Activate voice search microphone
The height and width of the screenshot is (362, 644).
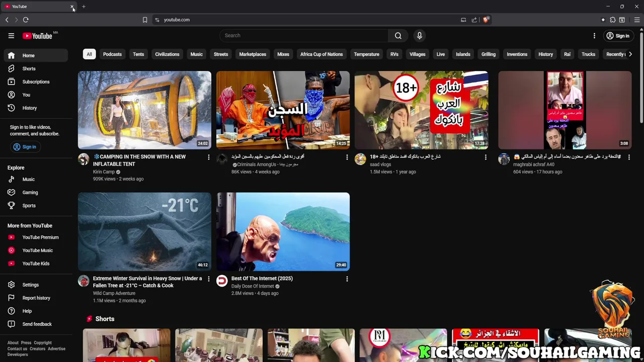(419, 36)
